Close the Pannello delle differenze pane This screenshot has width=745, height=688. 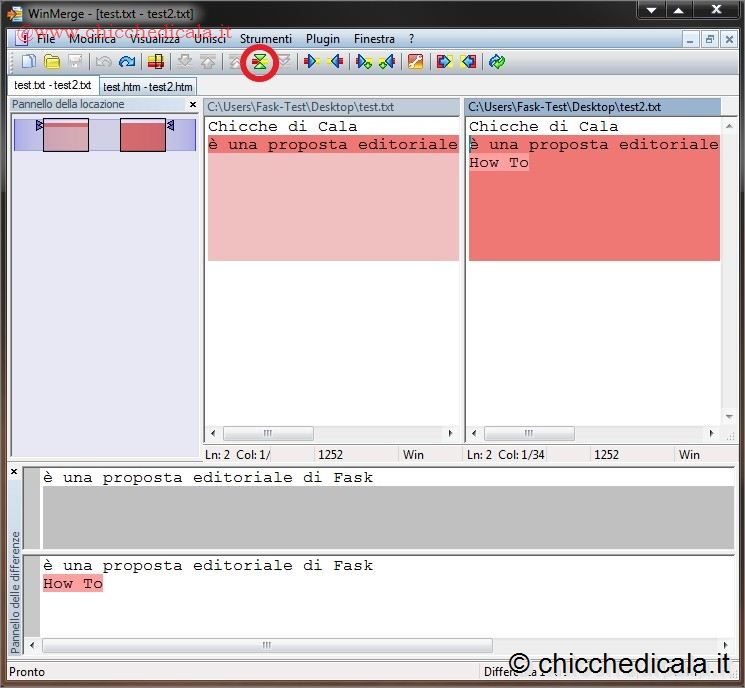coord(14,472)
